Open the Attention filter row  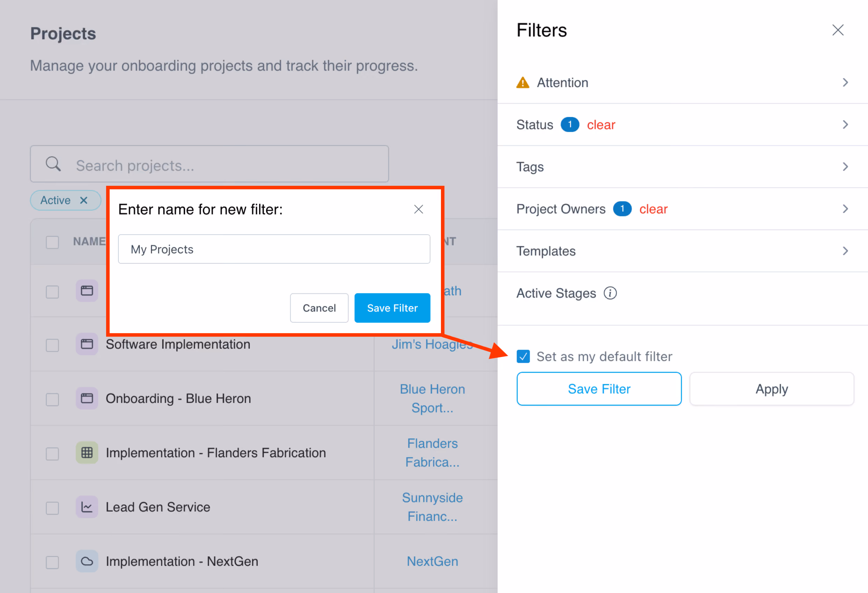tap(682, 82)
